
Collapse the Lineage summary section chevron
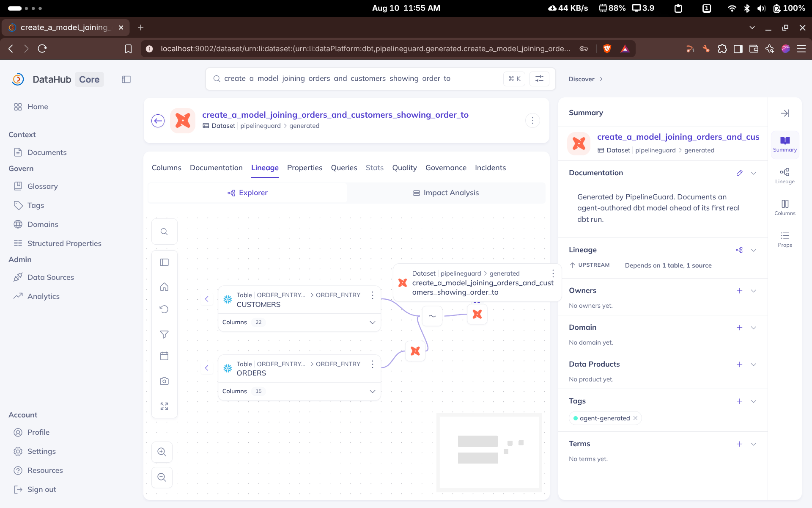[753, 250]
